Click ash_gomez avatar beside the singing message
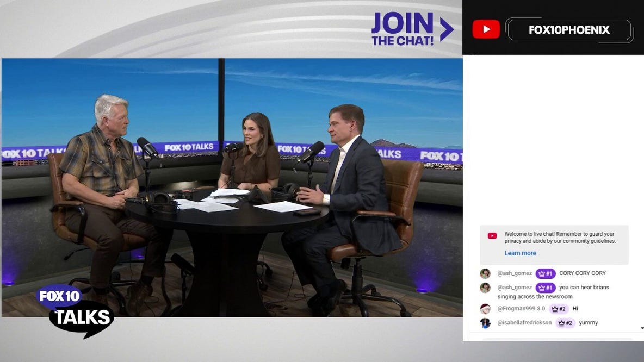This screenshot has height=362, width=644. tap(485, 288)
